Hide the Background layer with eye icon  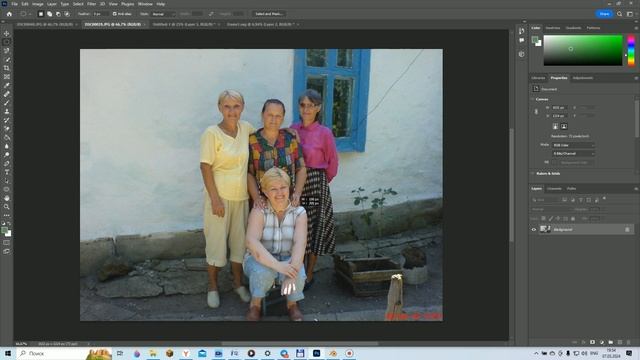click(534, 229)
